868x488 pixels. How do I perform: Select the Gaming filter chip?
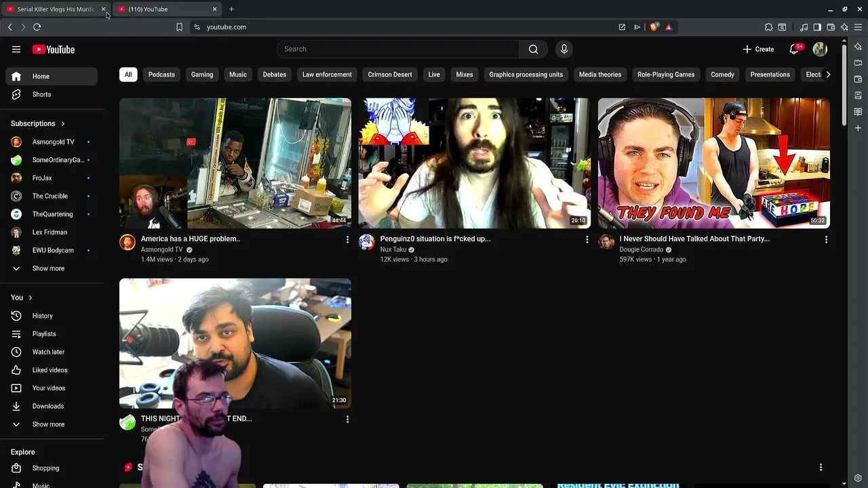(x=202, y=75)
